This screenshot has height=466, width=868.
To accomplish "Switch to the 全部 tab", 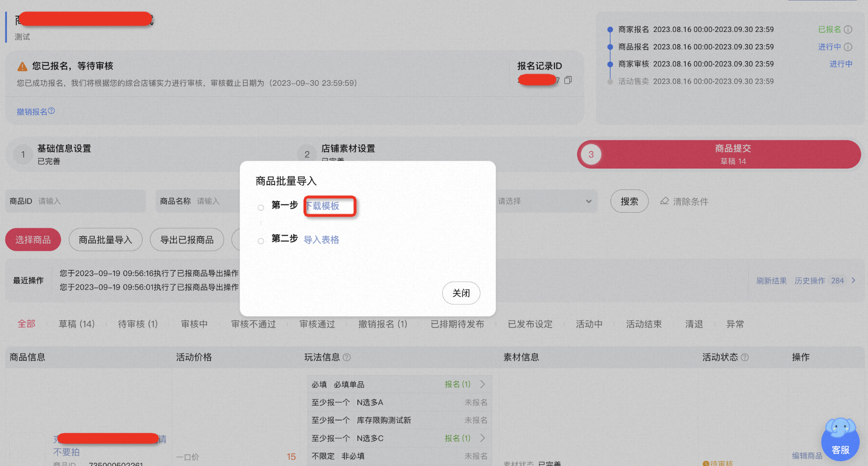I will (27, 324).
